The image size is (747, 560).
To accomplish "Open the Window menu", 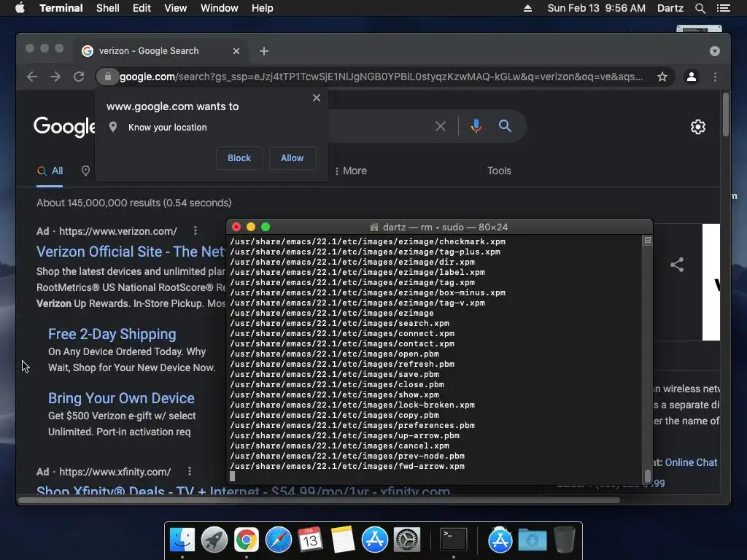I will [219, 8].
